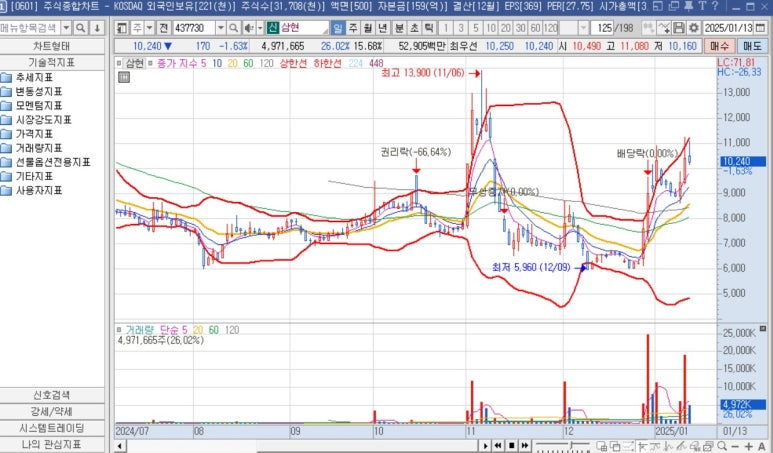
Task: Click the save floppy disk icon
Action: 679,28
